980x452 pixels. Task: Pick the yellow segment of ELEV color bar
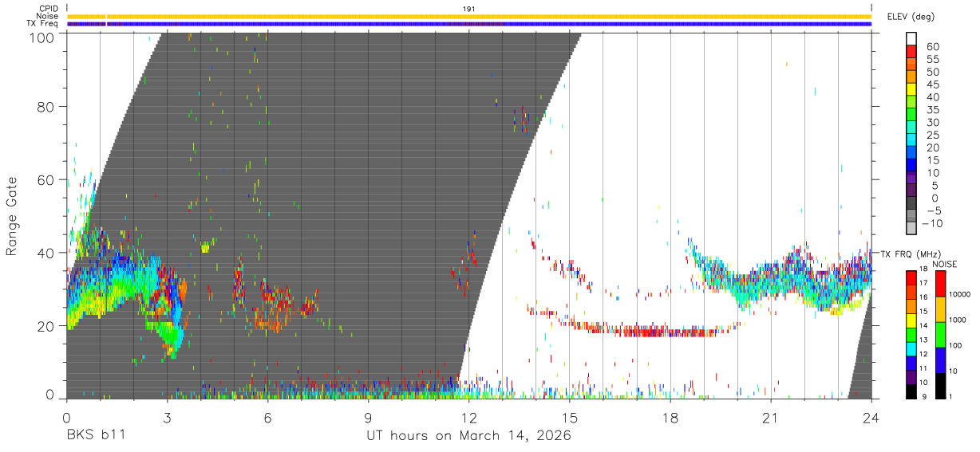point(911,88)
